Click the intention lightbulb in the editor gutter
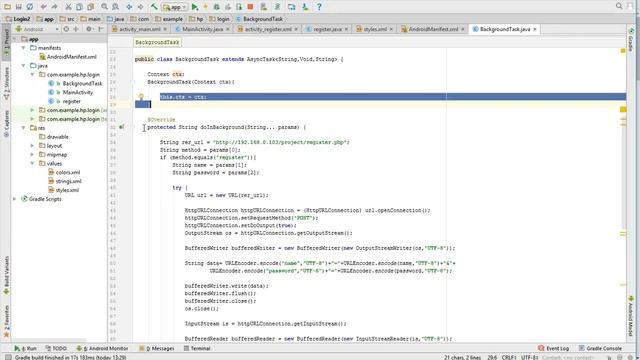Screen dimensions: 640x360 (x=141, y=97)
